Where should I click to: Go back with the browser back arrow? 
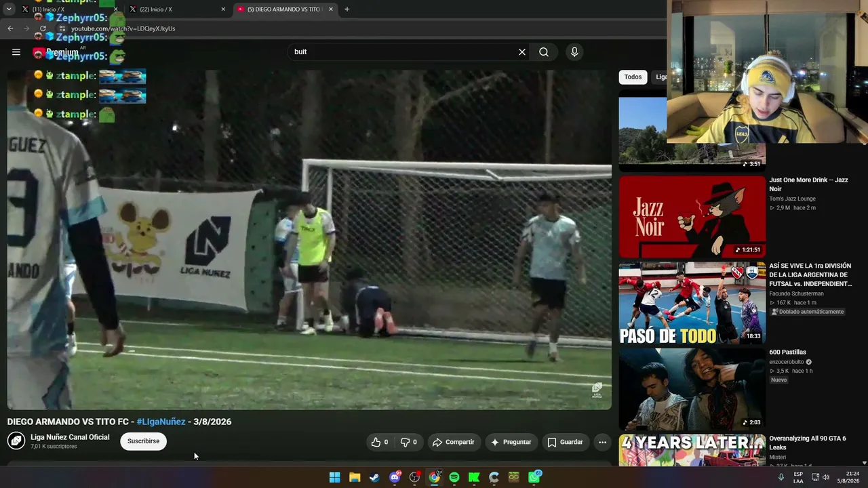(x=10, y=28)
